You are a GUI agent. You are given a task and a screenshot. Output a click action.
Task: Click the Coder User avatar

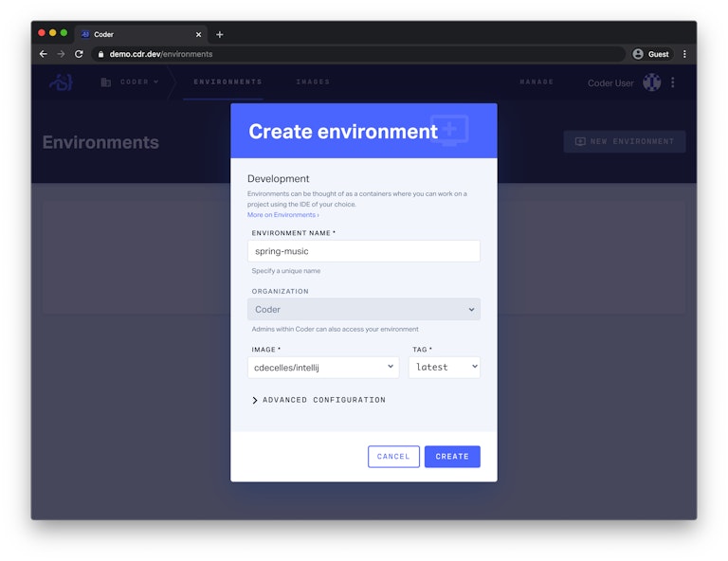[652, 82]
